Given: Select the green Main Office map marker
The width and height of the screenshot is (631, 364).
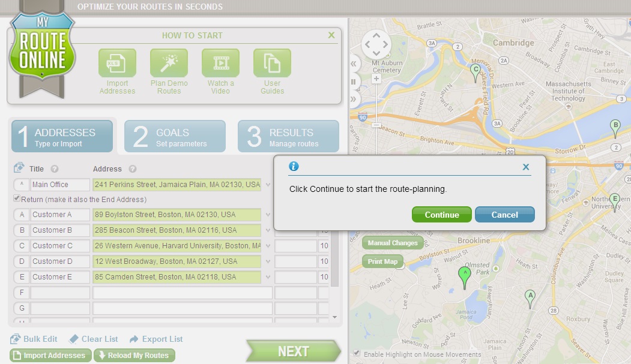Looking at the screenshot, I should coord(465,278).
